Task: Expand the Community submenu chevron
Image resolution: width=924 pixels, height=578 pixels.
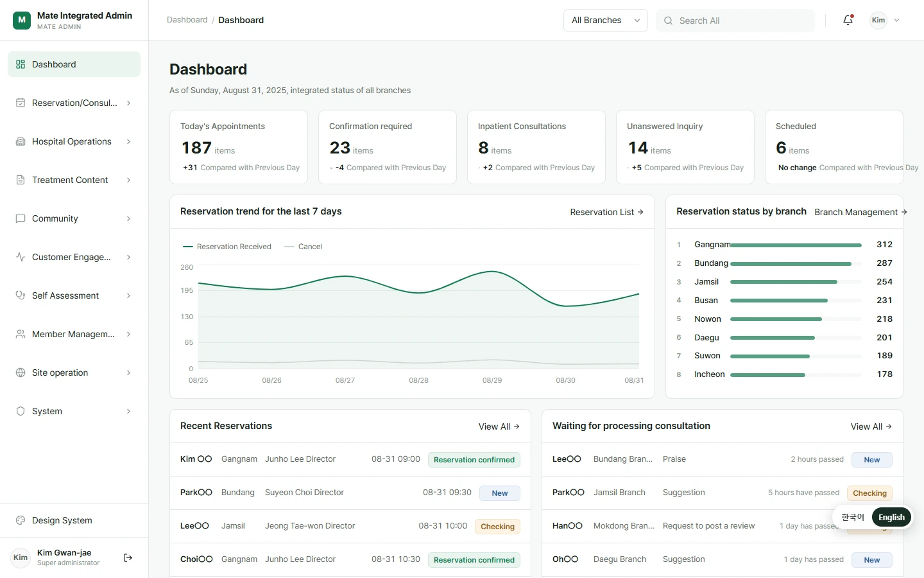Action: 128,218
